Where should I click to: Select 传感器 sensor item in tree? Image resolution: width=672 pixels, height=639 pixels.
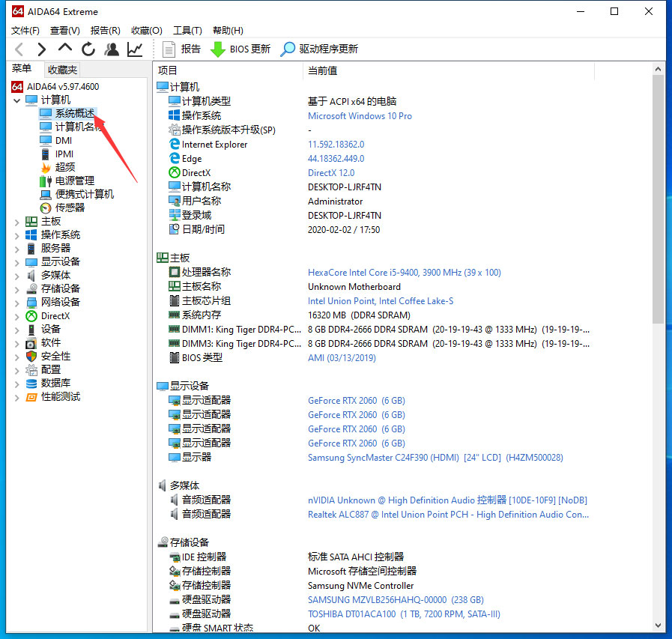pos(70,208)
